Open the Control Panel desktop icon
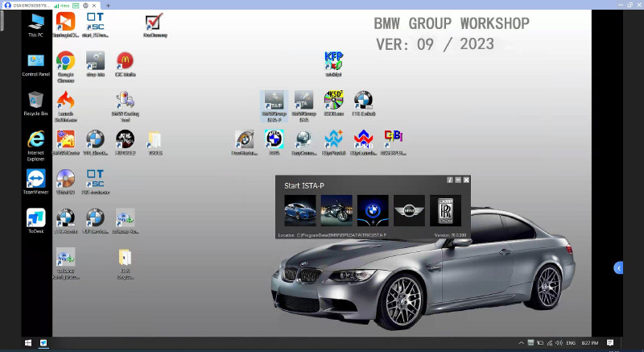 (35, 61)
